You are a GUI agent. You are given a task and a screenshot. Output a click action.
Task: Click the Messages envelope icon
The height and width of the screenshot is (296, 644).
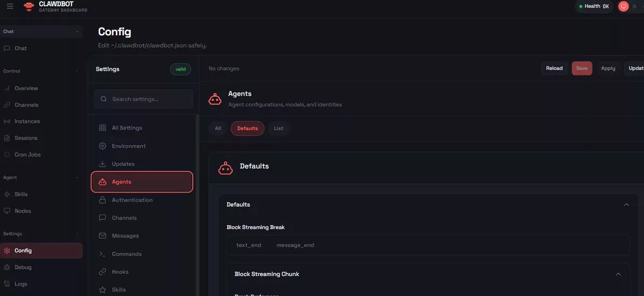(x=103, y=236)
